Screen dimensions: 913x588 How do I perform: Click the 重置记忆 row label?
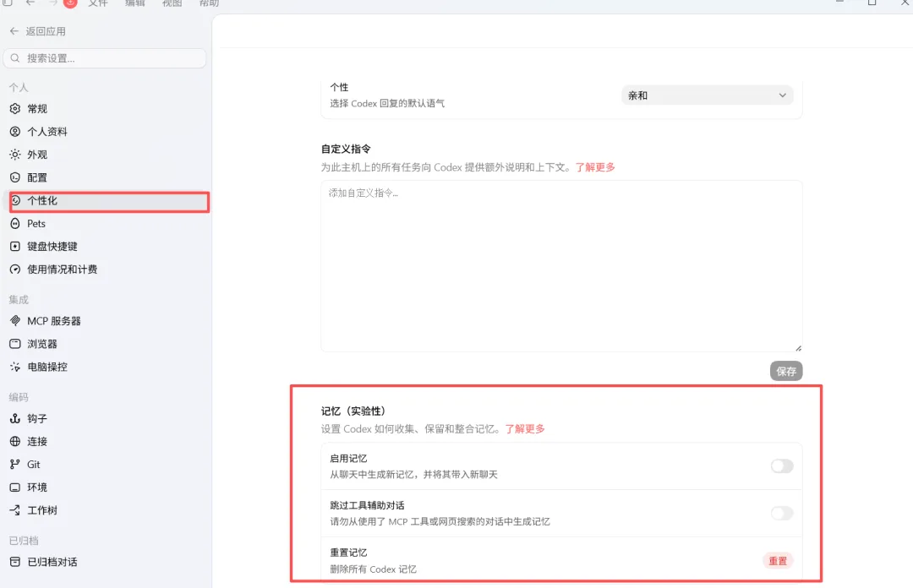(x=348, y=553)
